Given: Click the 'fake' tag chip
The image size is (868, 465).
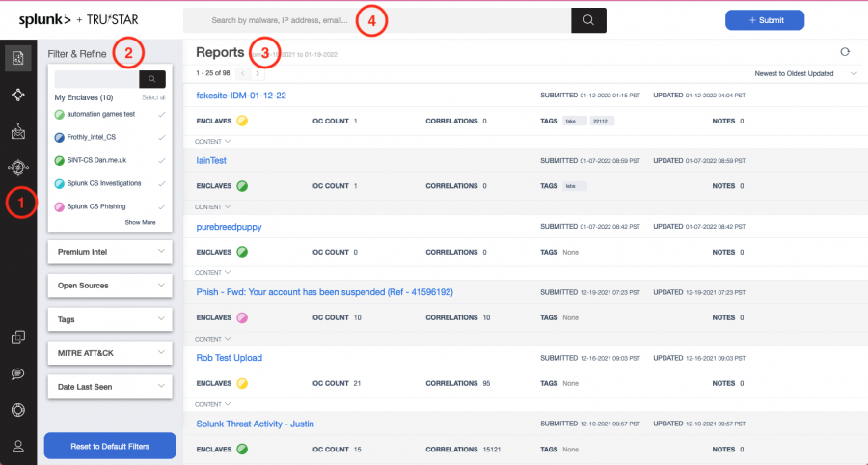Looking at the screenshot, I should [x=574, y=121].
